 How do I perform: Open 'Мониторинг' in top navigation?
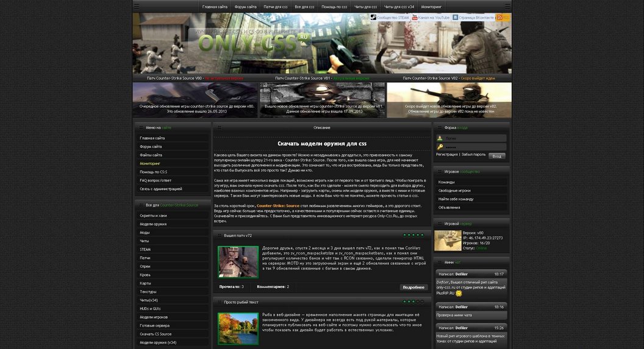[431, 7]
